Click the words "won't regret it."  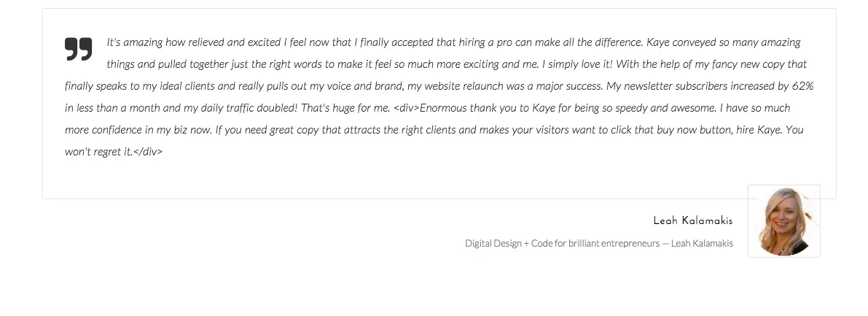(98, 152)
